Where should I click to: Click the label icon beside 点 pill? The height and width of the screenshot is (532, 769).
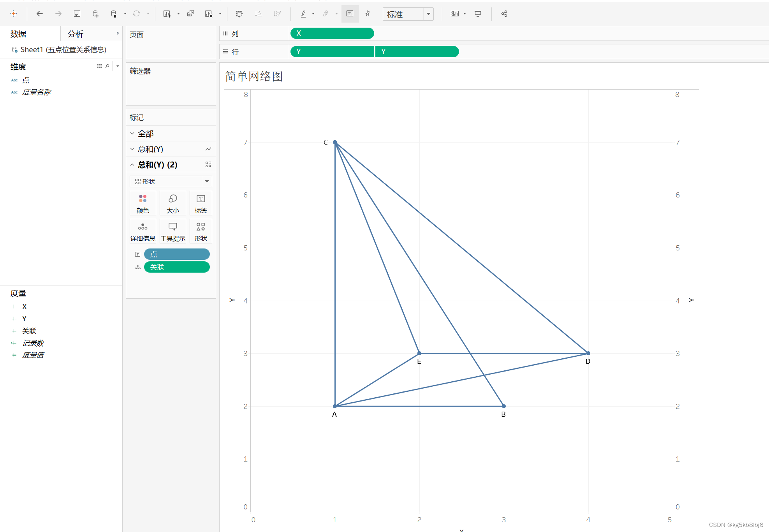point(137,254)
